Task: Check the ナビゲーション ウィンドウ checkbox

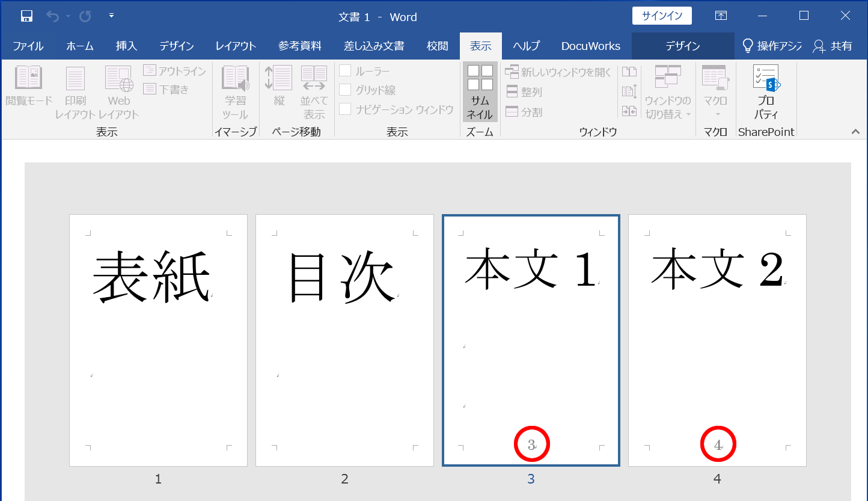Action: coord(345,109)
